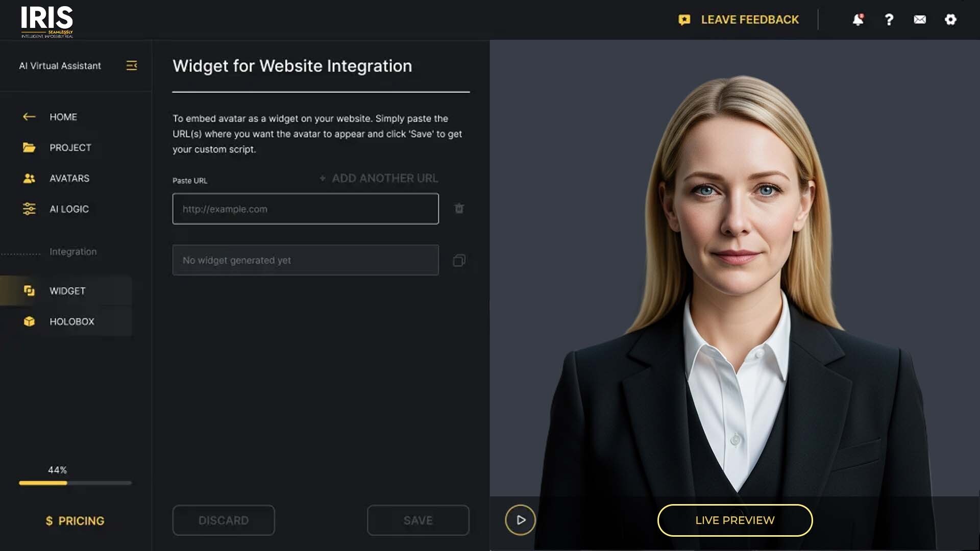The width and height of the screenshot is (980, 551).
Task: Click the Leave Feedback chat icon
Action: (684, 19)
